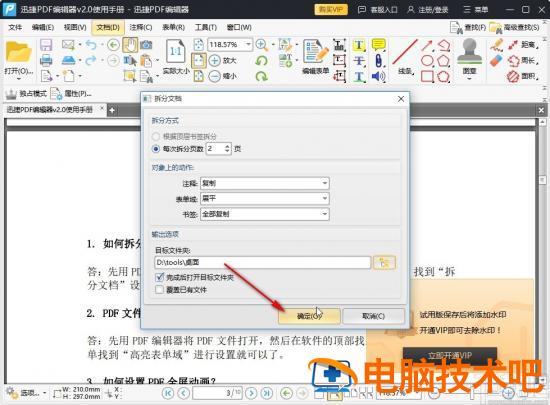Click the Buy VIP 购买VIP button
This screenshot has height=405, width=550.
[331, 9]
